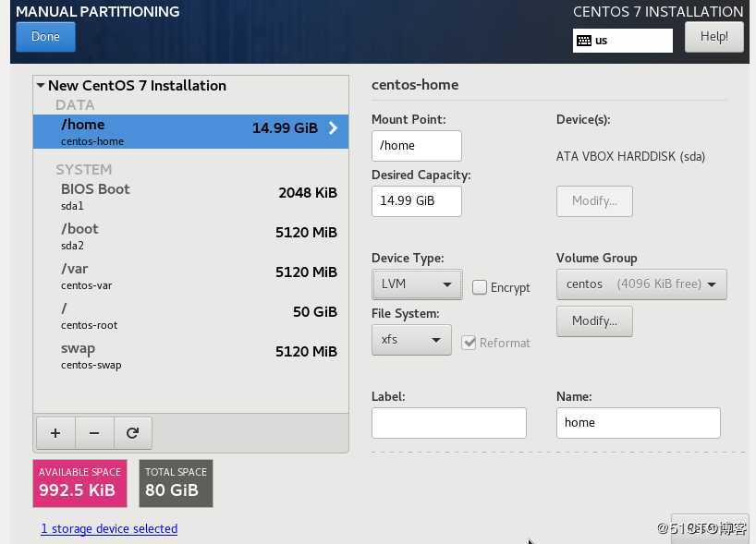Click the Help! button
Viewport: 756px width, 544px height.
714,37
